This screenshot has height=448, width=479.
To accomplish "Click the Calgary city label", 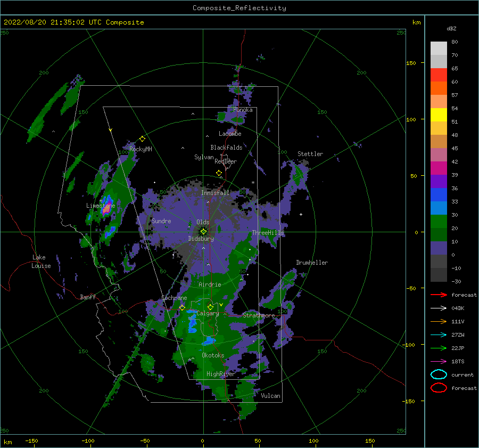I will pos(208,313).
